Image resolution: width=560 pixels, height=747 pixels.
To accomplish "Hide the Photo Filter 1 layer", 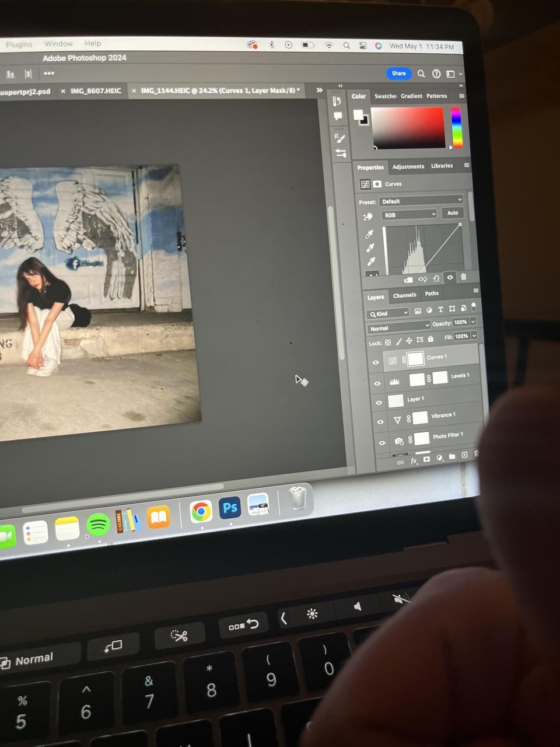I will click(382, 443).
